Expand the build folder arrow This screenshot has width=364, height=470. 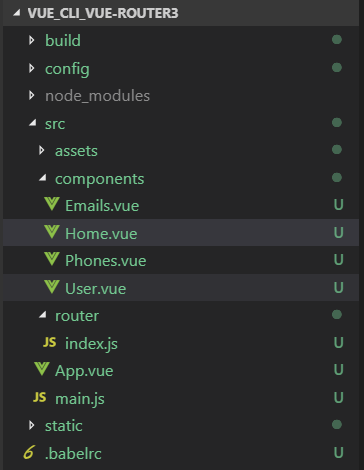(32, 40)
